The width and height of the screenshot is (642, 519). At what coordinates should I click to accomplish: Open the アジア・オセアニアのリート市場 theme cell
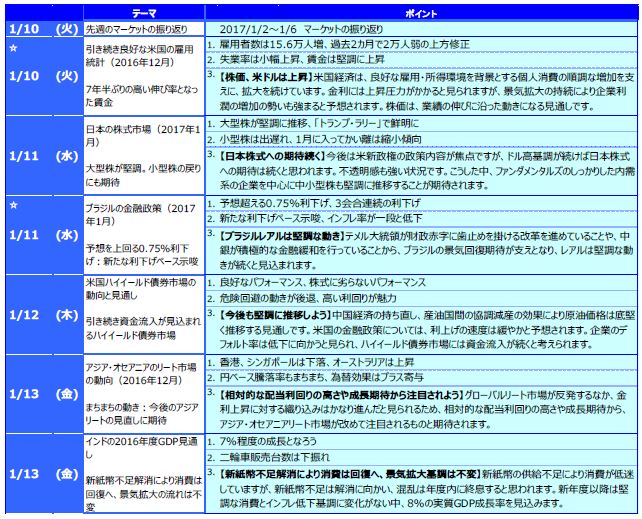[x=133, y=369]
